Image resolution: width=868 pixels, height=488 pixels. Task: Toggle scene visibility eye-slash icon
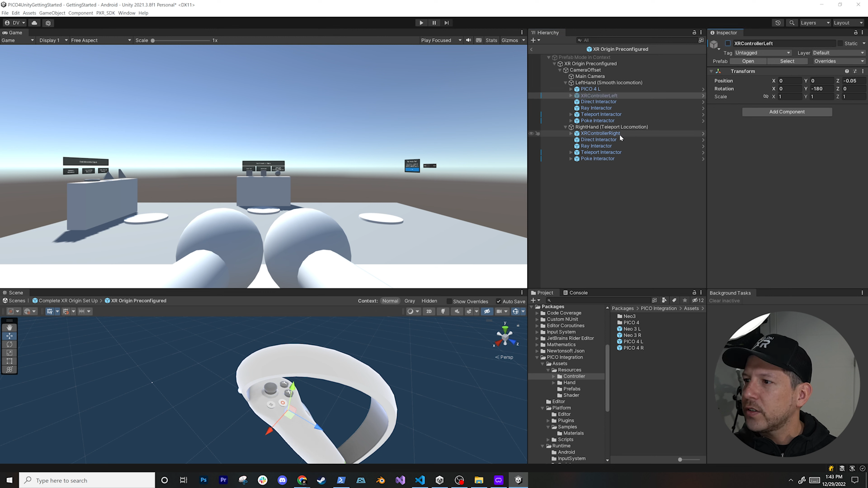[x=487, y=311]
